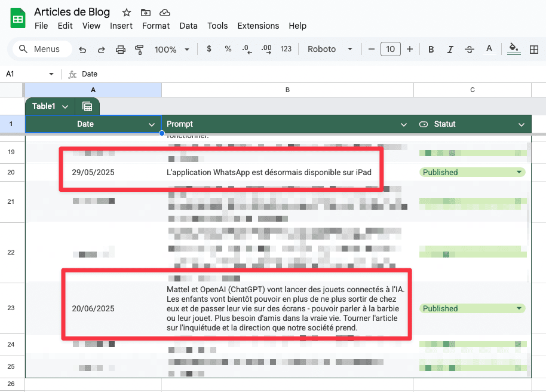546x392 pixels.
Task: Open the Prompt column dropdown
Action: pos(404,124)
